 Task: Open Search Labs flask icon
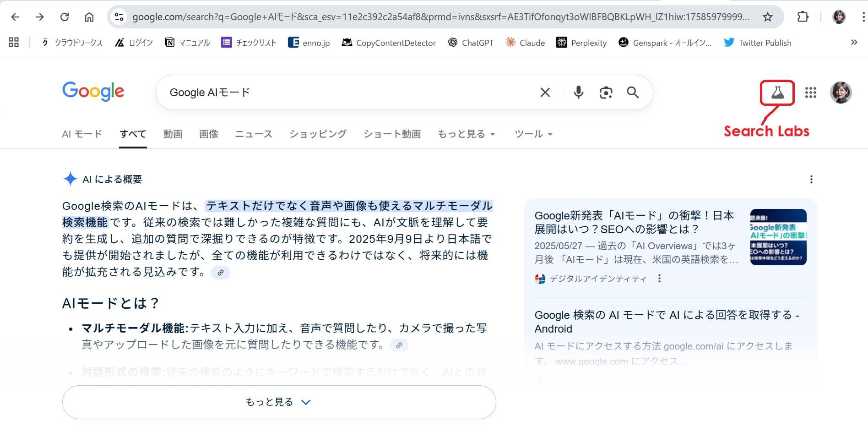tap(777, 93)
